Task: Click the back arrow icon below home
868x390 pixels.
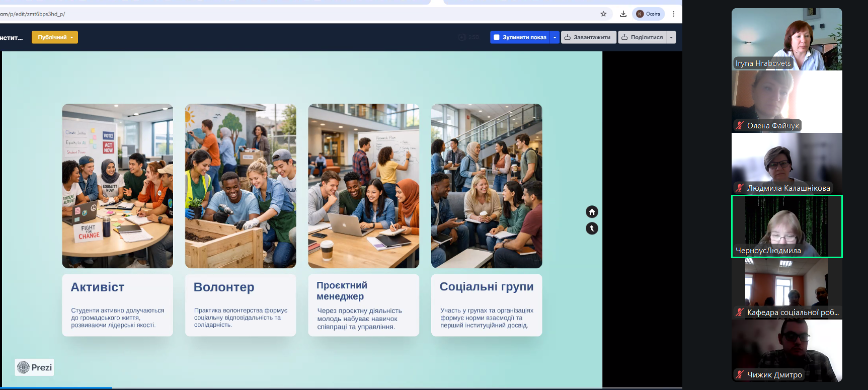Action: tap(592, 228)
